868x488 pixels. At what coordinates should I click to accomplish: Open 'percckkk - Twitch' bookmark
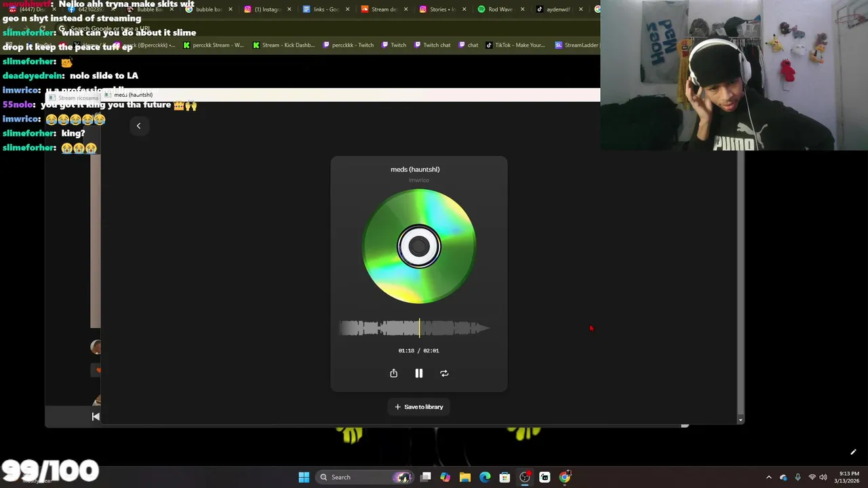[x=349, y=45]
